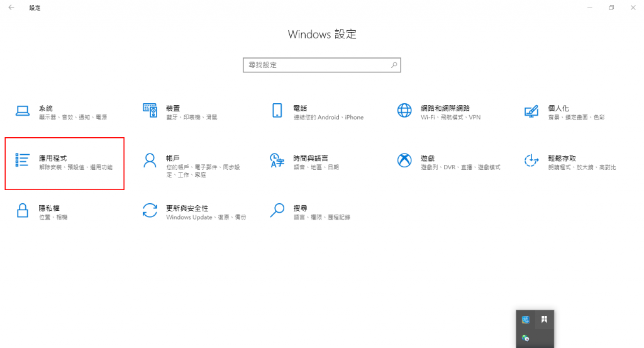Open the Intel graphics tray icon
Image resolution: width=644 pixels, height=348 pixels.
[525, 320]
